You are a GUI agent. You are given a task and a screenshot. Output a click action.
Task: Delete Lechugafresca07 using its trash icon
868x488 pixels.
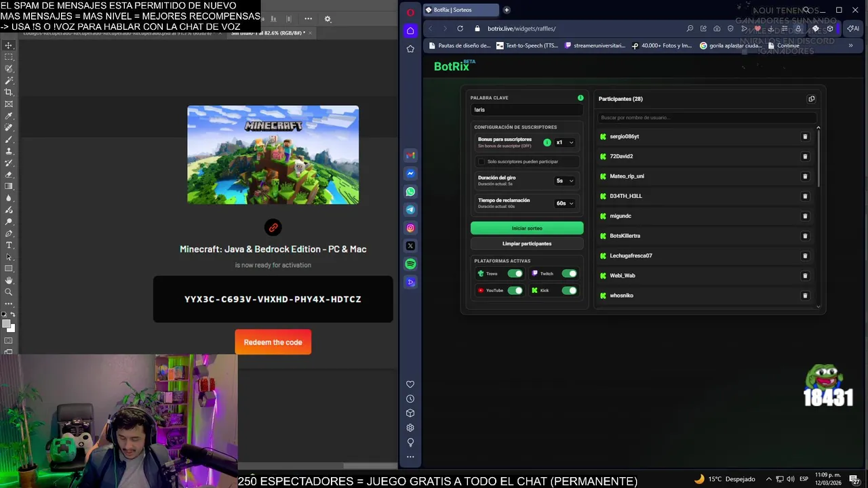point(805,256)
